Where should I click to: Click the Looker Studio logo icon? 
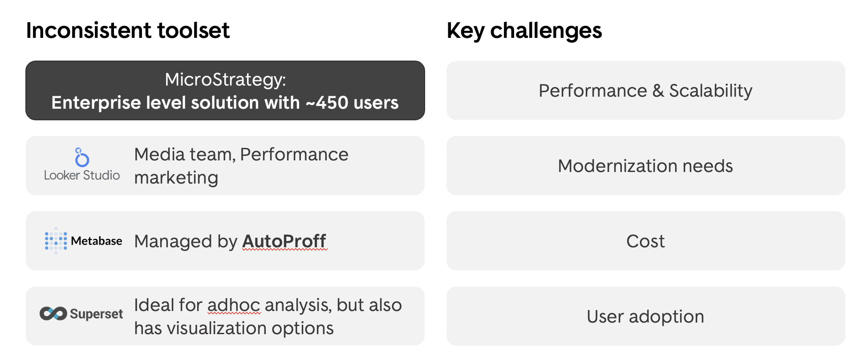click(82, 157)
